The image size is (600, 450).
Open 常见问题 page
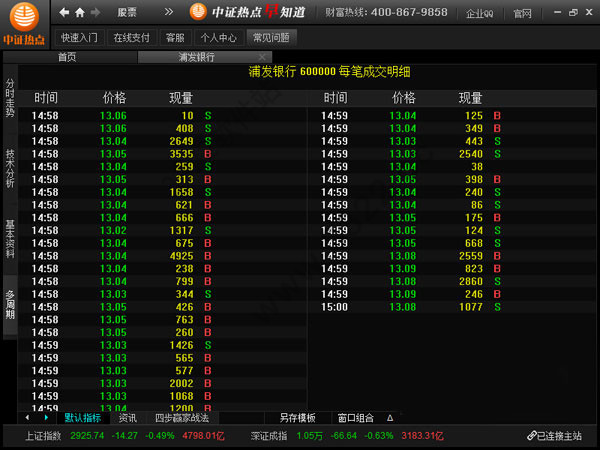[x=271, y=38]
